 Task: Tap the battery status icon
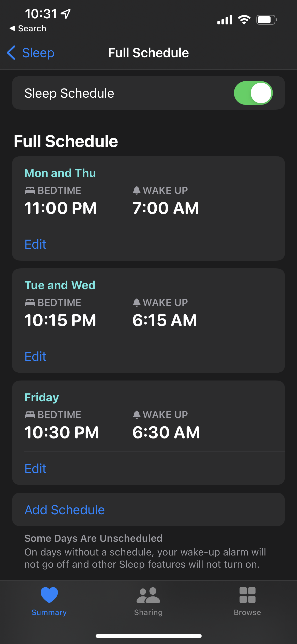(x=266, y=20)
